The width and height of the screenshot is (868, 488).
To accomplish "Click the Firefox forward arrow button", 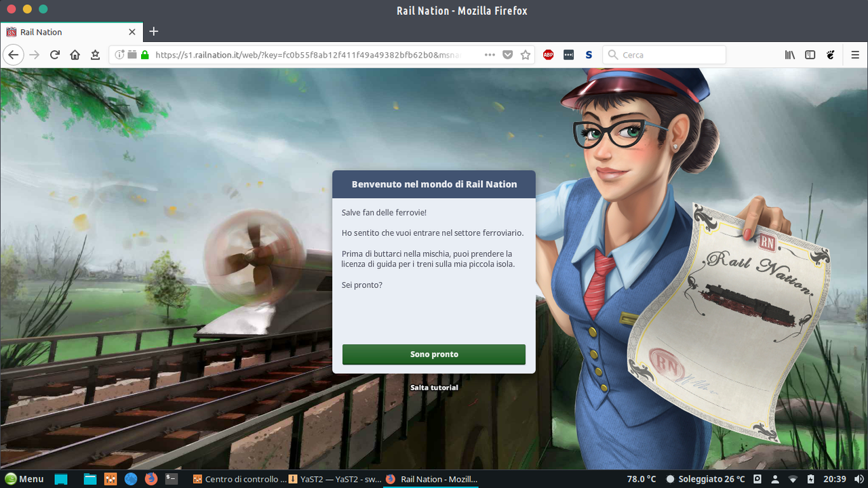I will point(35,55).
